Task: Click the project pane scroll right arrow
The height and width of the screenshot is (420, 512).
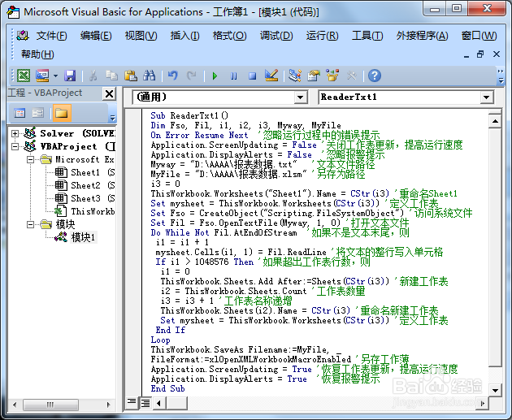Action: click(109, 405)
